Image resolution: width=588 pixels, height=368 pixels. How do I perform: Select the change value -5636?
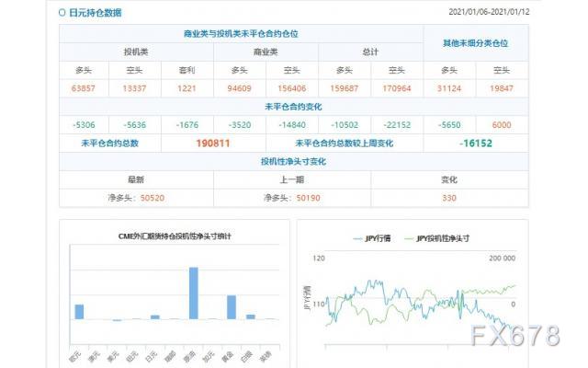[x=135, y=125]
